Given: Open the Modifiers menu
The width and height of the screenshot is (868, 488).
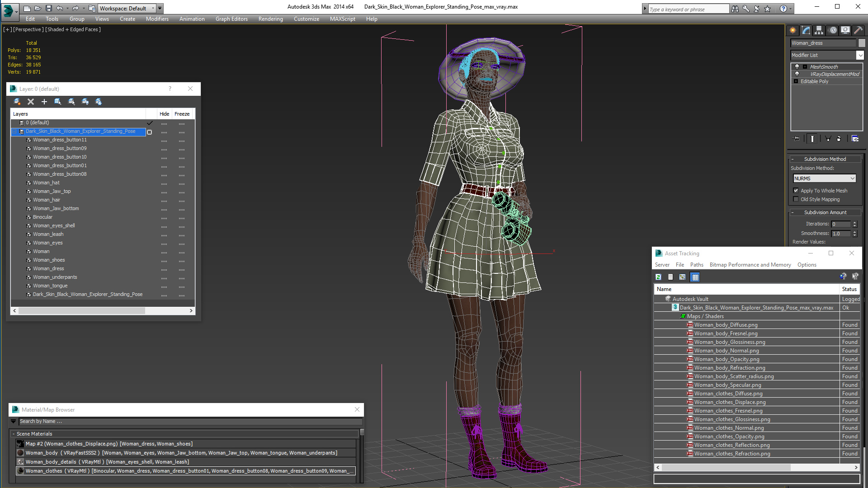Looking at the screenshot, I should [x=157, y=19].
